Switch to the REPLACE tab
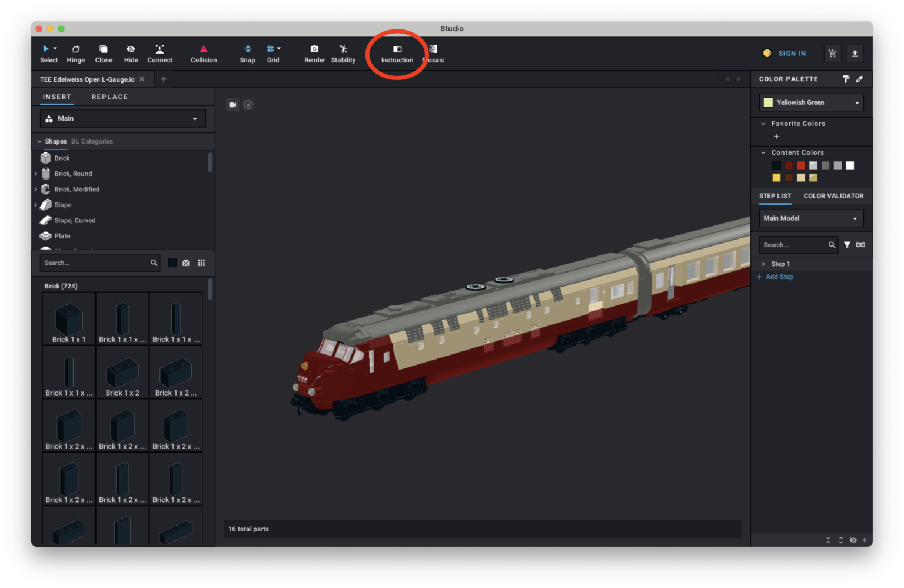Viewport: 904px width, 588px height. [109, 97]
